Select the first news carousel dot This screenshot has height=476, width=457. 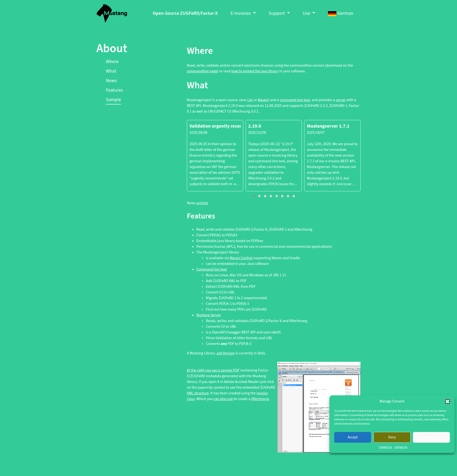click(x=254, y=196)
